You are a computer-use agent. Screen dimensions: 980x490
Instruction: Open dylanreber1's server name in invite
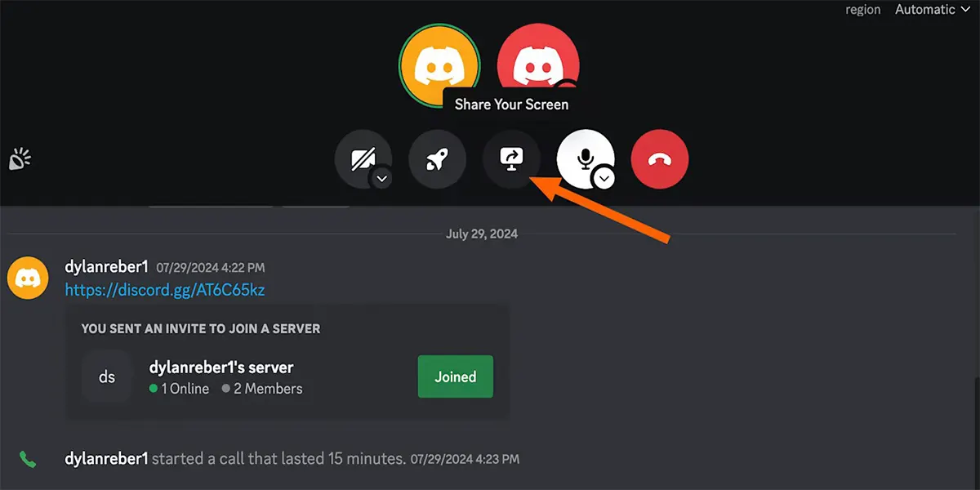click(x=221, y=367)
